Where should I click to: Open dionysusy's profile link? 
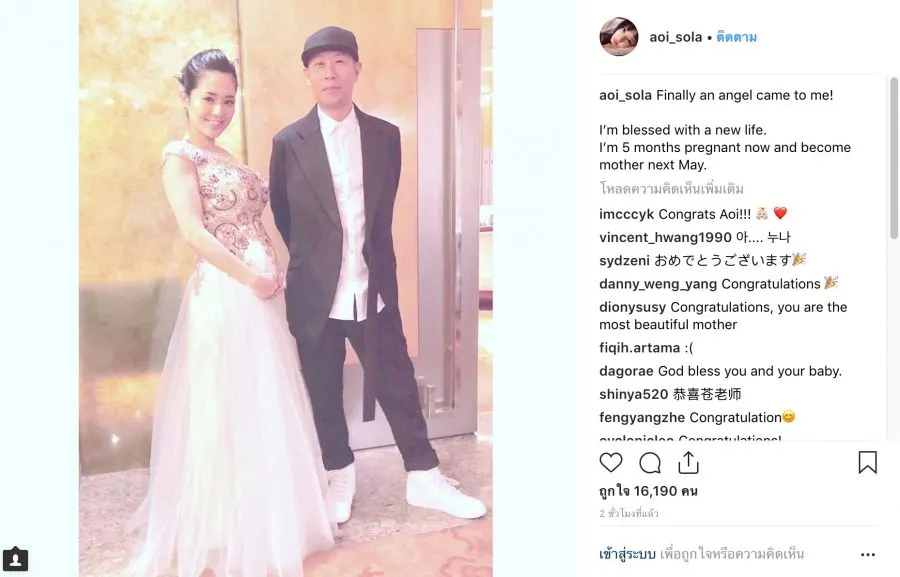click(x=633, y=308)
